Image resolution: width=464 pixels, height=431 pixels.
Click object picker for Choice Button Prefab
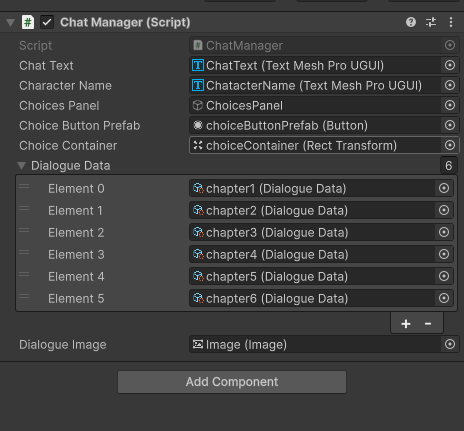tap(450, 125)
